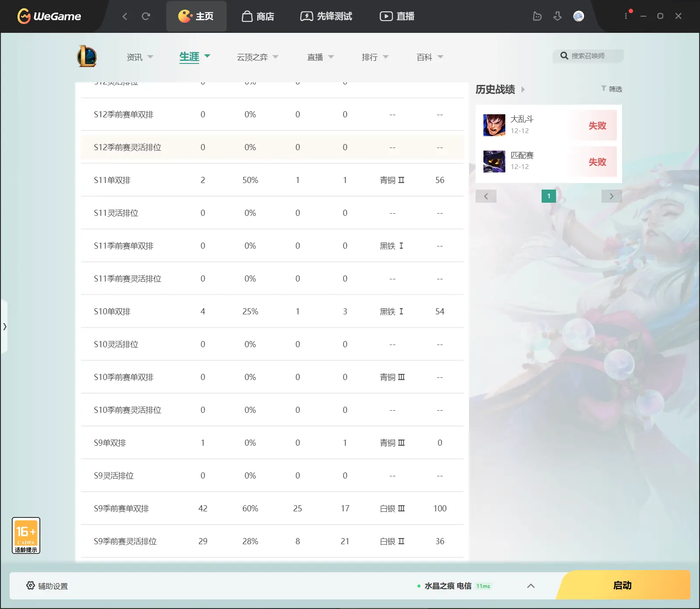Click 青铜 Ⅱ rank in S11单双排
Screen dimensions: 700x609
pos(392,180)
